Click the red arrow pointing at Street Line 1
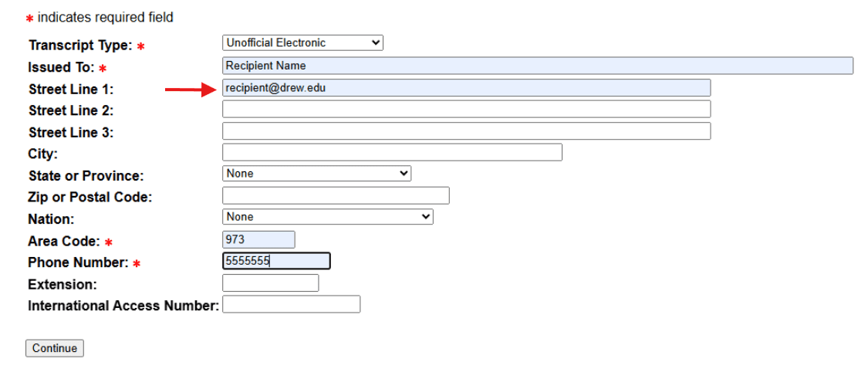This screenshot has width=868, height=389. [x=189, y=90]
